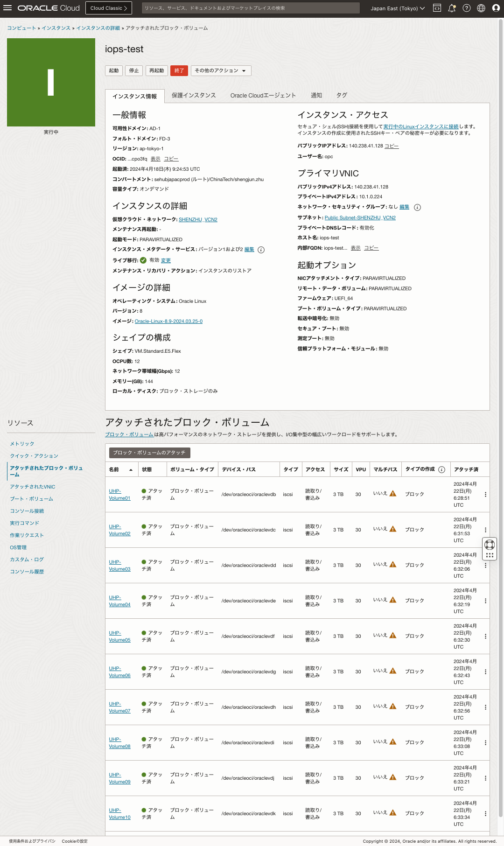Viewport: 504px width, 846px height.
Task: Switch to the タグ tab
Action: (x=342, y=95)
